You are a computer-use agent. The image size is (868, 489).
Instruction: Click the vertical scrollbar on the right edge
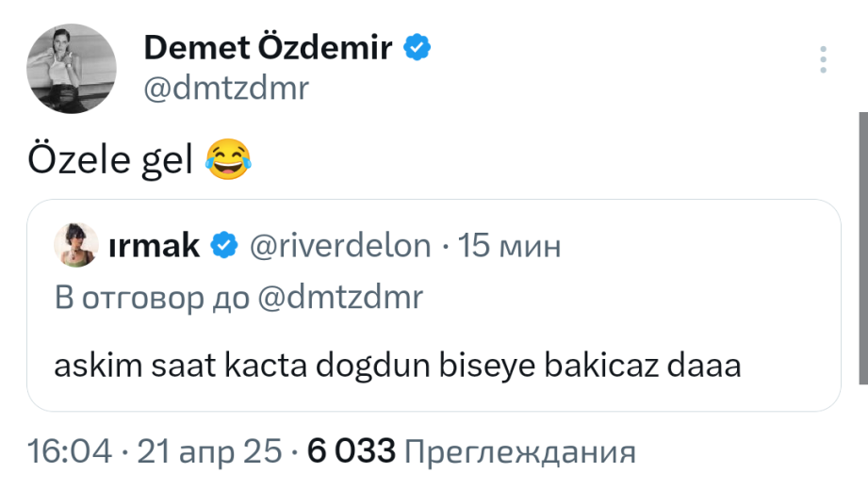(x=862, y=245)
